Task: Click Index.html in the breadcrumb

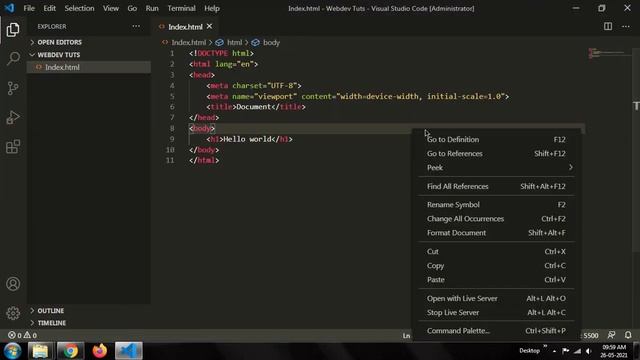Action: point(188,42)
